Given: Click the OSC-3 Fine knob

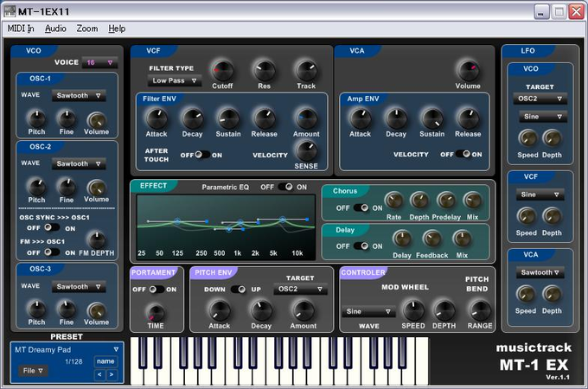Looking at the screenshot, I should click(x=67, y=309).
